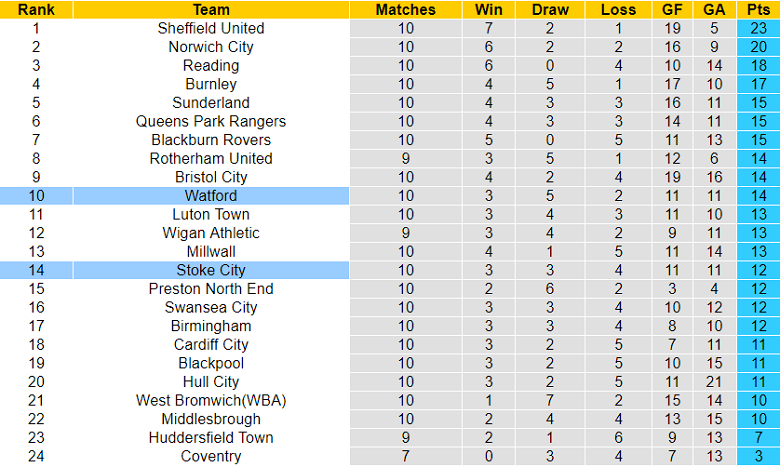Click the Win column header
This screenshot has width=780, height=467.
click(489, 10)
